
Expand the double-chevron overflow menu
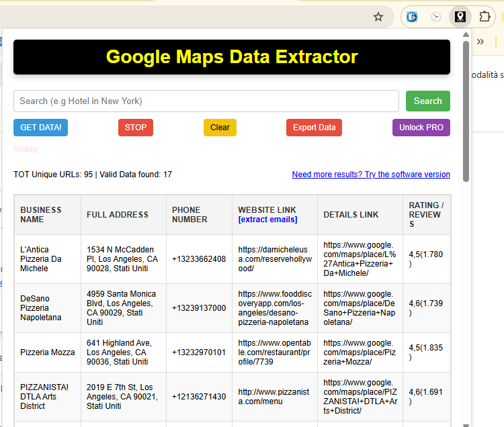[480, 42]
